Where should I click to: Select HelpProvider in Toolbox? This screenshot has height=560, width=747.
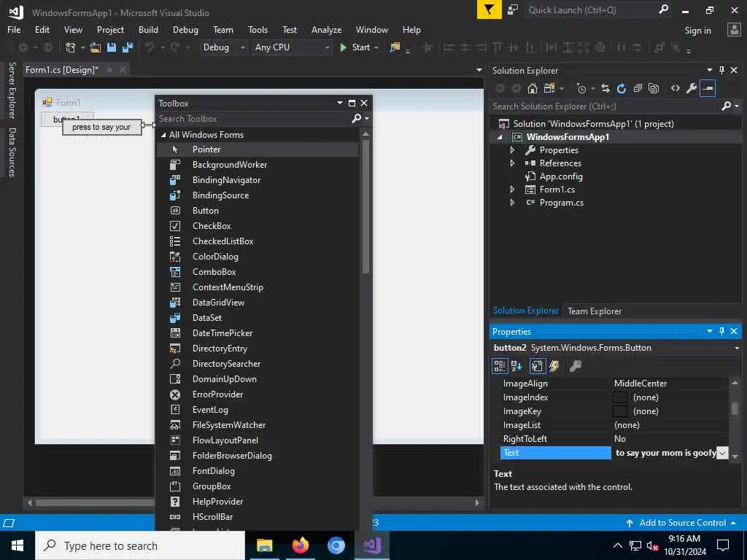(258, 502)
